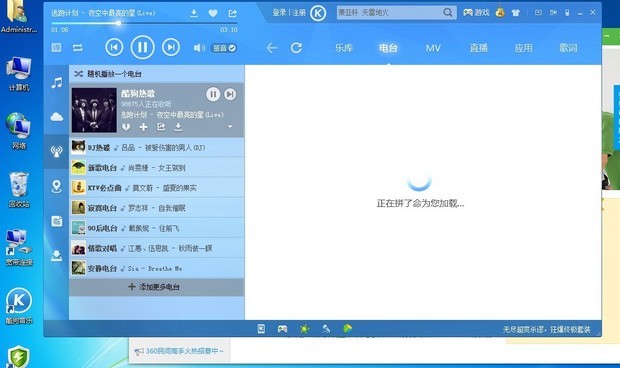Click the gold money bag icon

(500, 12)
